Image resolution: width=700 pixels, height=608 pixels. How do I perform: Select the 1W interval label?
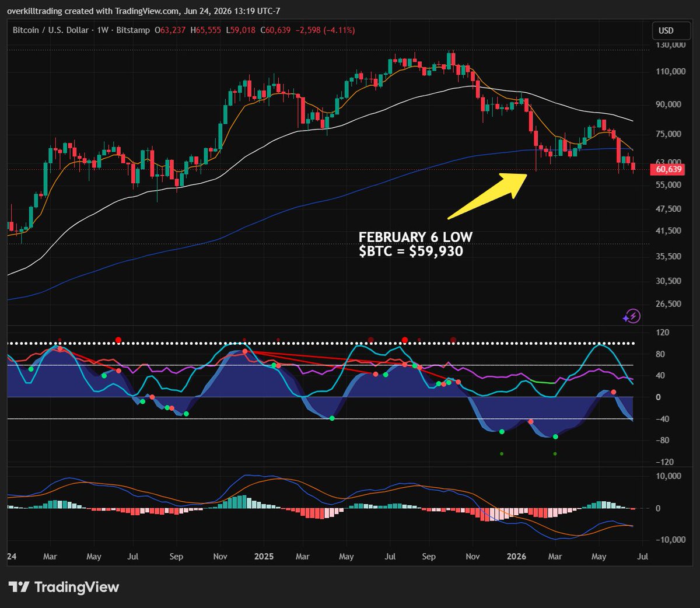point(103,30)
